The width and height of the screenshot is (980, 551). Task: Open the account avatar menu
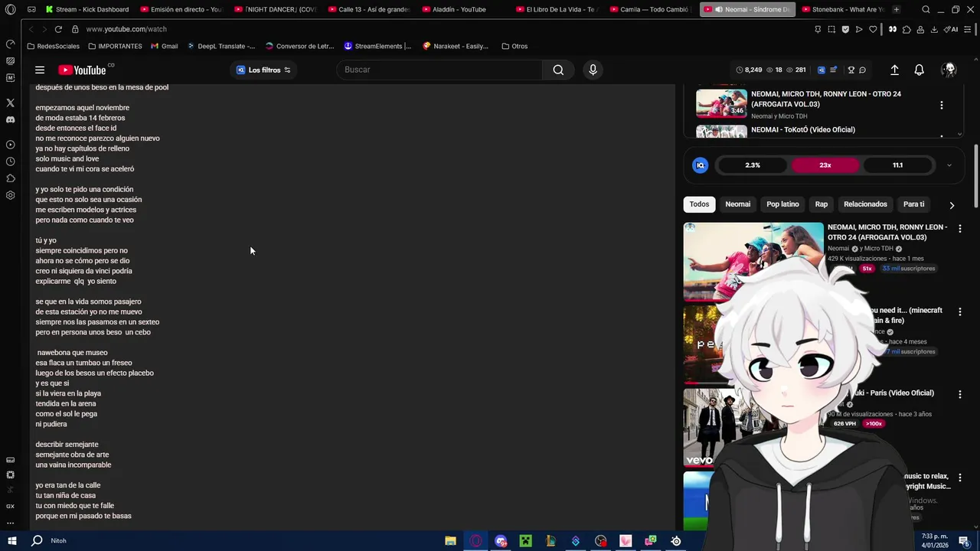click(949, 70)
